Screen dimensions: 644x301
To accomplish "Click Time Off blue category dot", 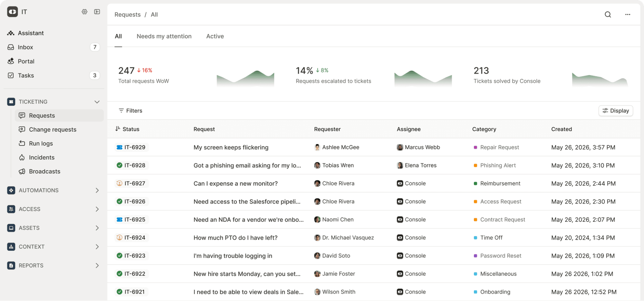I will click(475, 238).
